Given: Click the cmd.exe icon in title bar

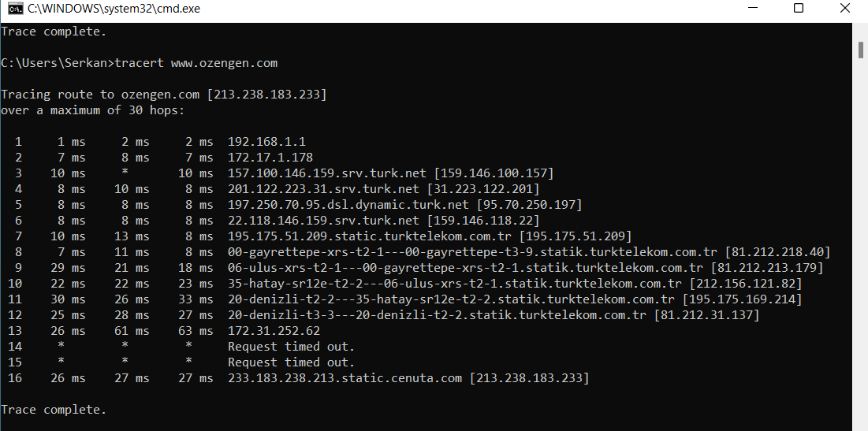Looking at the screenshot, I should pyautogui.click(x=13, y=9).
